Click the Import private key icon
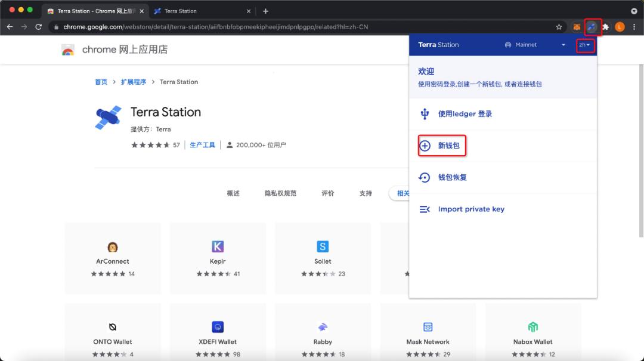The height and width of the screenshot is (361, 644). (424, 209)
